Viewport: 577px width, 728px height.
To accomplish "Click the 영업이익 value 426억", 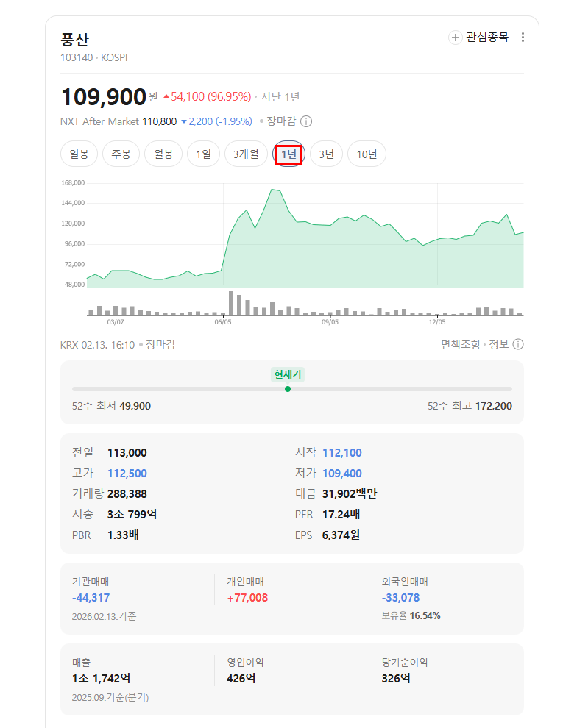I will pos(241,678).
